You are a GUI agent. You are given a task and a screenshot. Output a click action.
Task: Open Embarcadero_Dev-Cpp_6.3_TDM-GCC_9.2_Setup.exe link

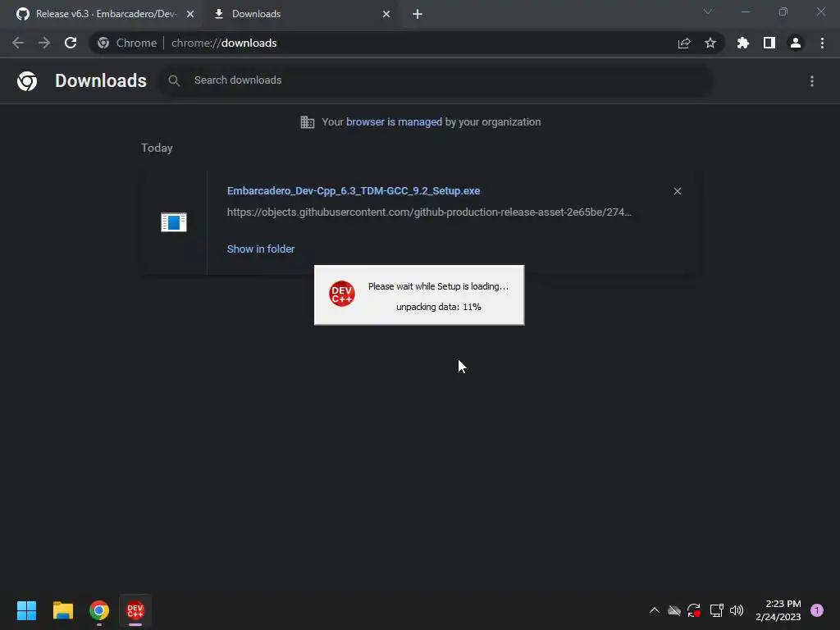pos(353,190)
